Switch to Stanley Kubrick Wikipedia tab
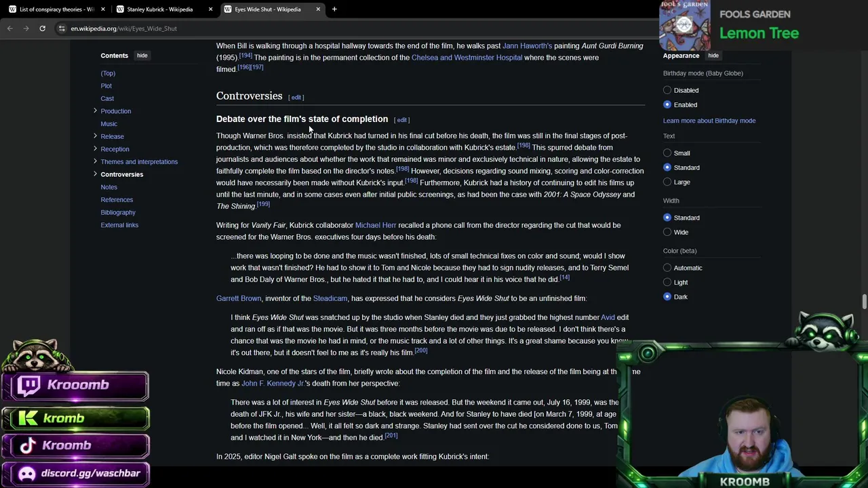This screenshot has width=868, height=488. pyautogui.click(x=164, y=9)
